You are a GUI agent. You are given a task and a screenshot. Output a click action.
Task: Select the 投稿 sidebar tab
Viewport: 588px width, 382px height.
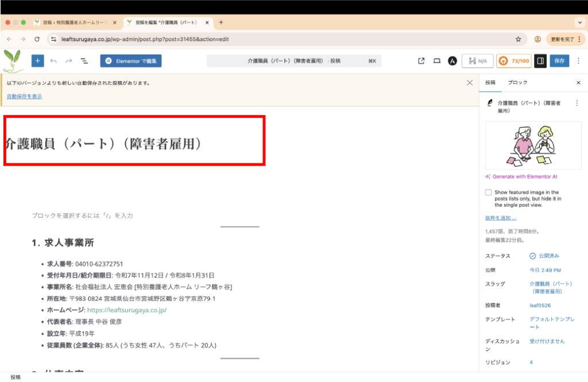tap(490, 83)
